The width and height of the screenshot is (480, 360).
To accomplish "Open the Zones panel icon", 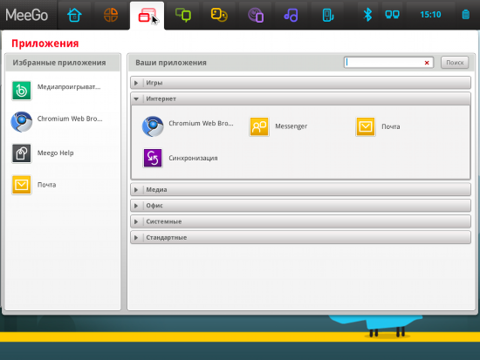I will [x=111, y=15].
